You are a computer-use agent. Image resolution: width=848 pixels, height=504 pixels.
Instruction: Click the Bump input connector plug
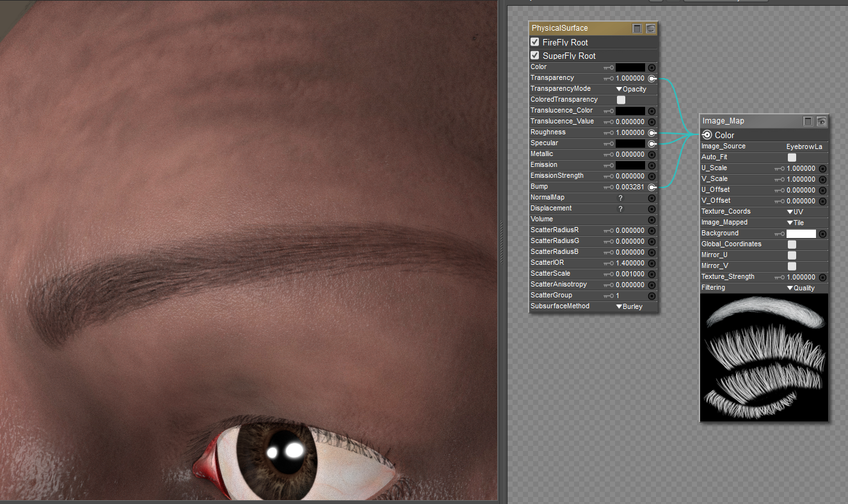point(652,187)
